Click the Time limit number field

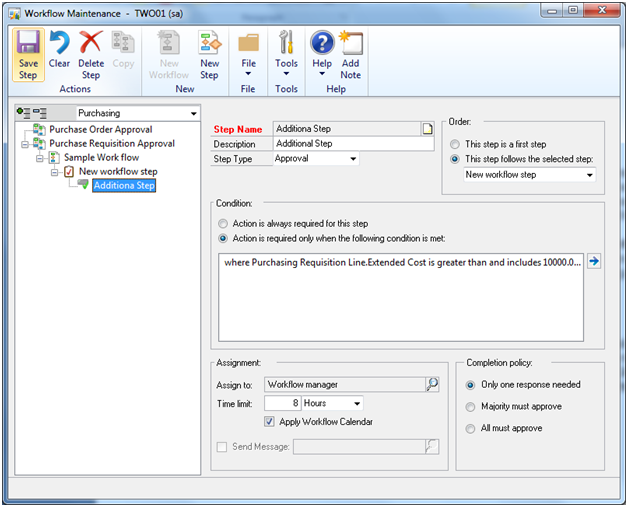coord(283,403)
